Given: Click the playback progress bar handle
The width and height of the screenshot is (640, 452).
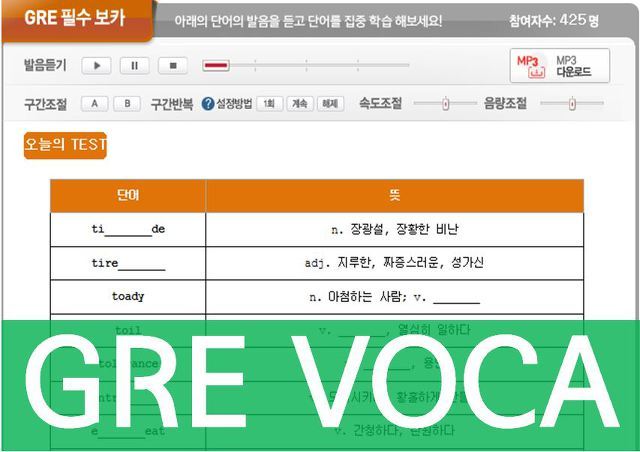Looking at the screenshot, I should click(x=216, y=65).
